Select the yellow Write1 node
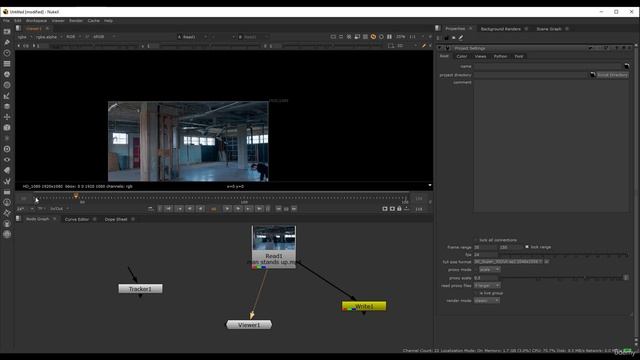640x360 pixels. pos(364,306)
